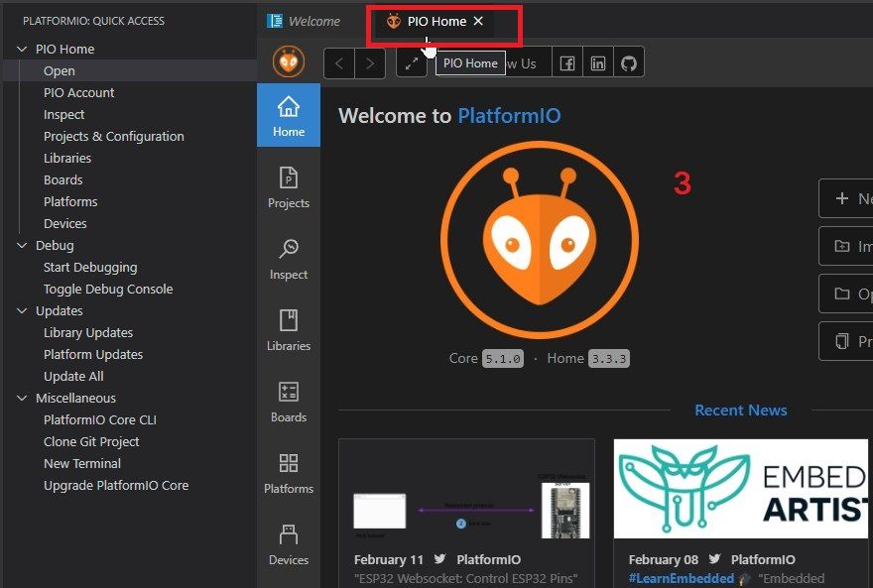Go back with the left arrow button
Image resolution: width=873 pixels, height=588 pixels.
tap(339, 63)
